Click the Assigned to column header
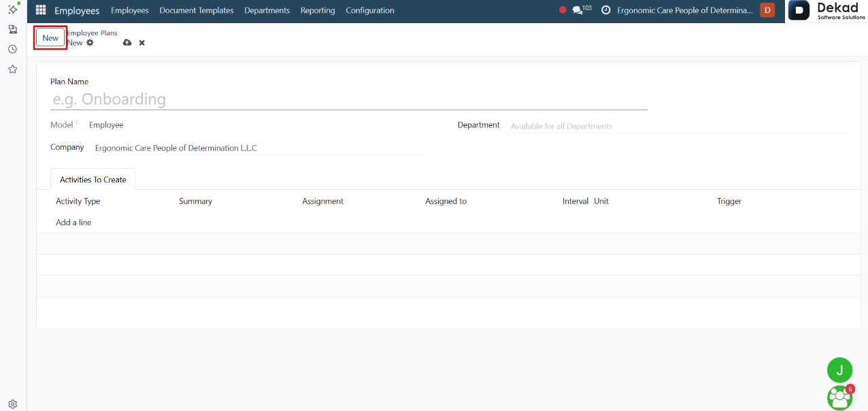Image resolution: width=868 pixels, height=411 pixels. coord(446,201)
